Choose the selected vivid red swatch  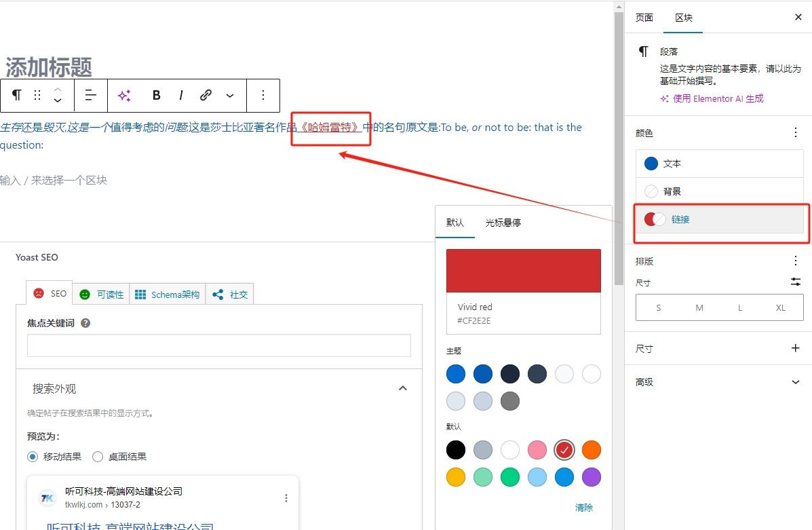pos(564,450)
